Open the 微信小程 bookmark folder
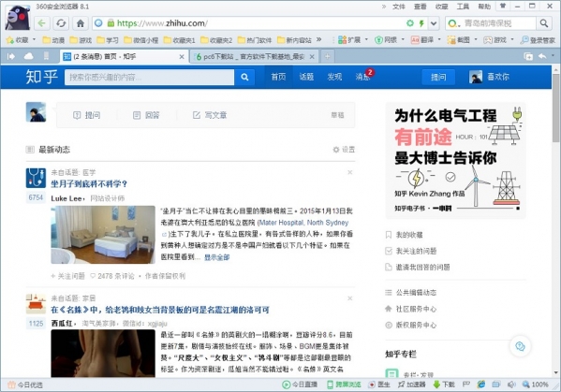Image resolution: width=561 pixels, height=392 pixels. pyautogui.click(x=141, y=40)
